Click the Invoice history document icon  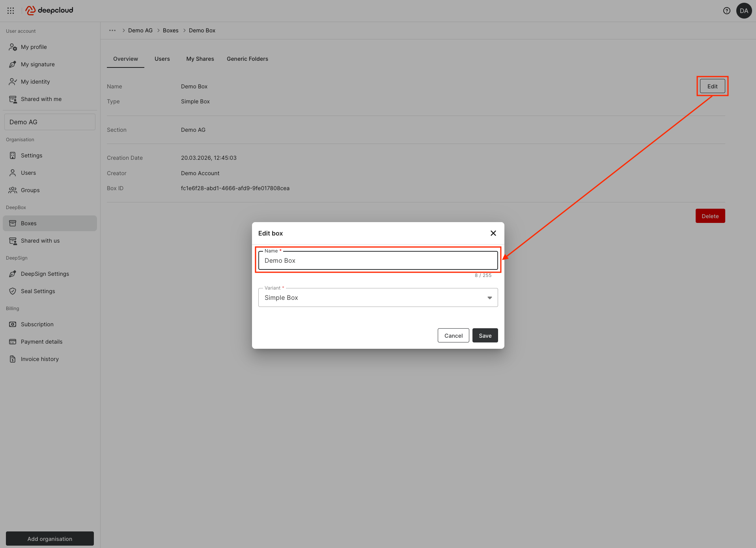click(13, 359)
